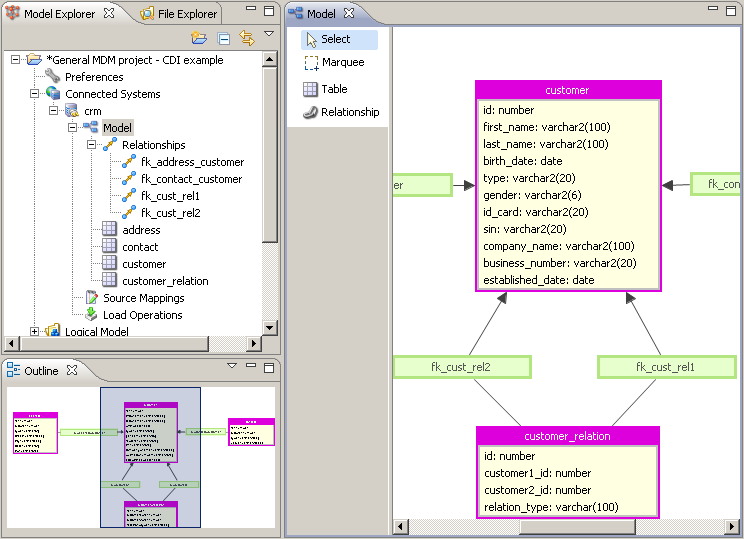Click tree vertical scrollbar down arrow
Screen dimensions: 744x539
pyautogui.click(x=270, y=327)
